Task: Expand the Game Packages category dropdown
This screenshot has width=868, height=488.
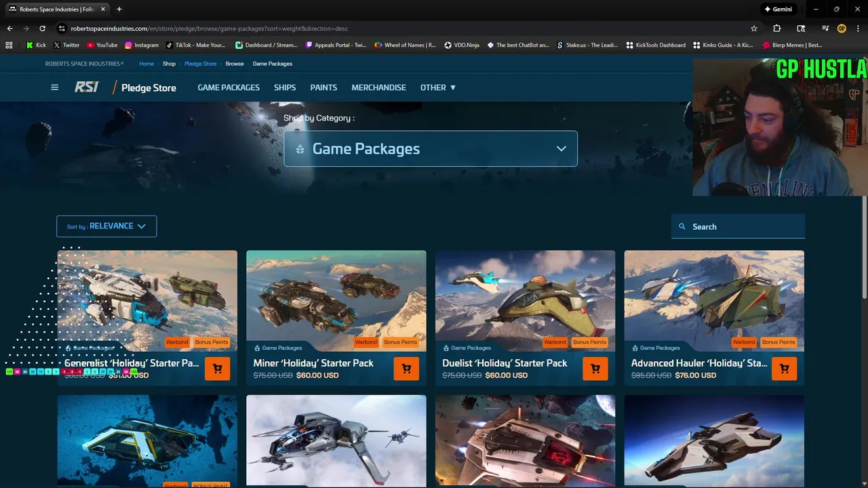Action: [x=431, y=148]
